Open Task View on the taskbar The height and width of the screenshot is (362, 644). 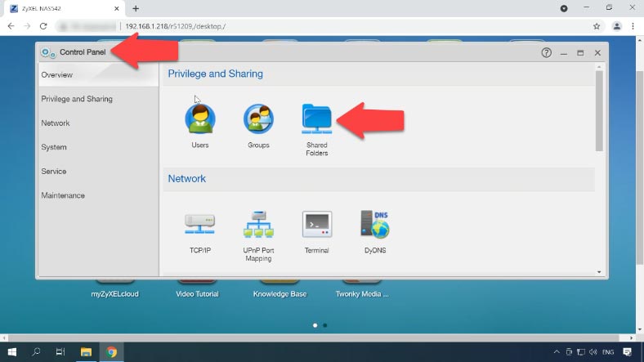[x=60, y=351]
